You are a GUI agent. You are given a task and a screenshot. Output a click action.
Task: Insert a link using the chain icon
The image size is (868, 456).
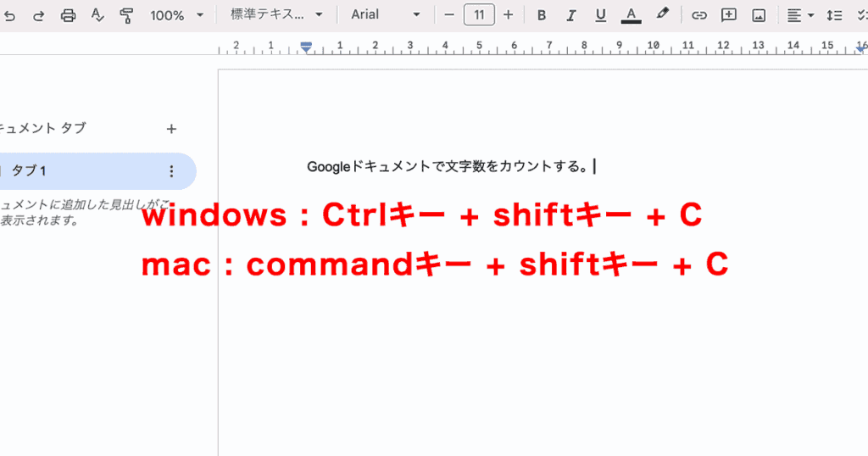[698, 15]
